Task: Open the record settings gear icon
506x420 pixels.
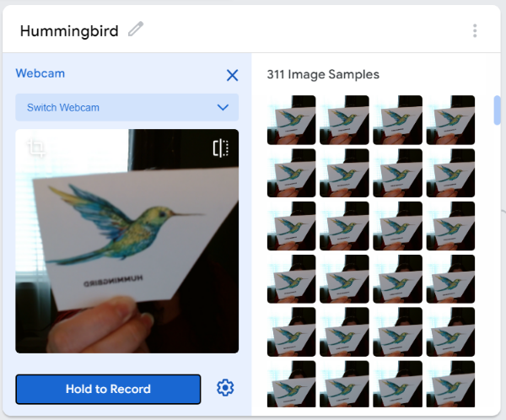Action: coord(224,388)
